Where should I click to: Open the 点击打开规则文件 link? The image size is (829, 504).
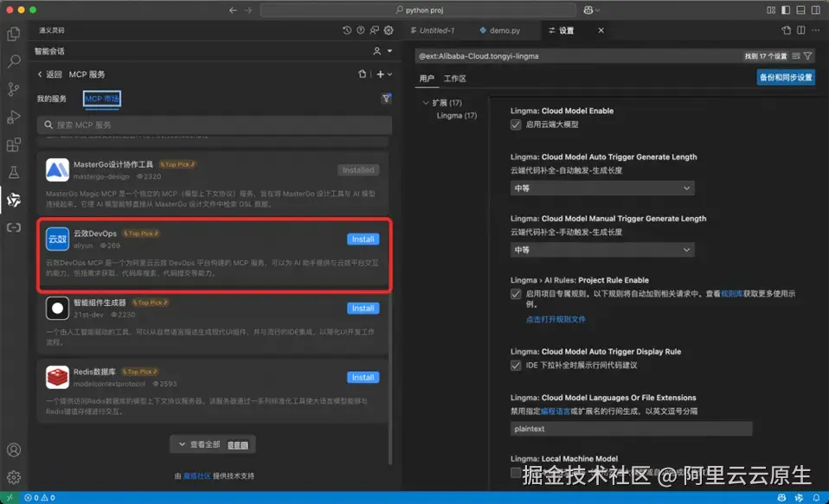click(x=556, y=320)
